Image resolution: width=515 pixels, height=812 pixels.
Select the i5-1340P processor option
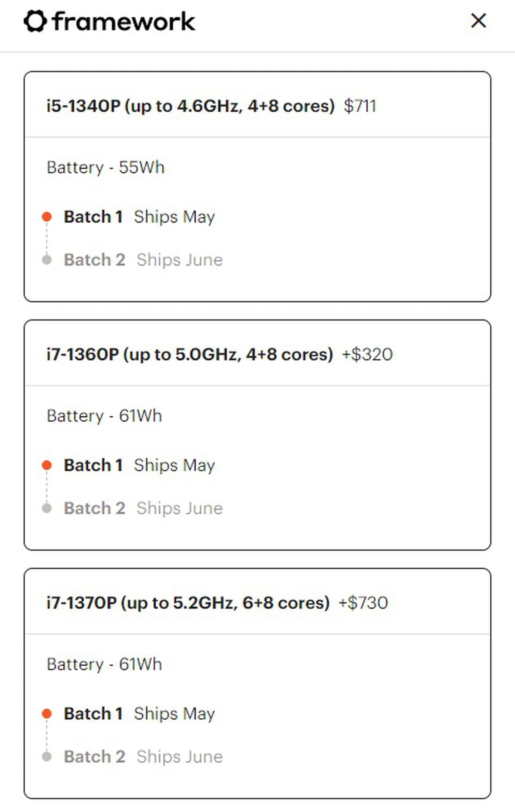190,106
